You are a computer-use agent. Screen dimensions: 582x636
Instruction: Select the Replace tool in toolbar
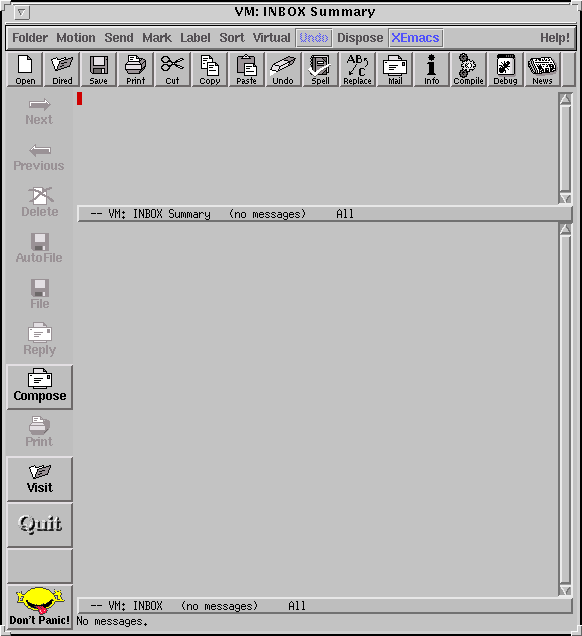click(x=357, y=69)
